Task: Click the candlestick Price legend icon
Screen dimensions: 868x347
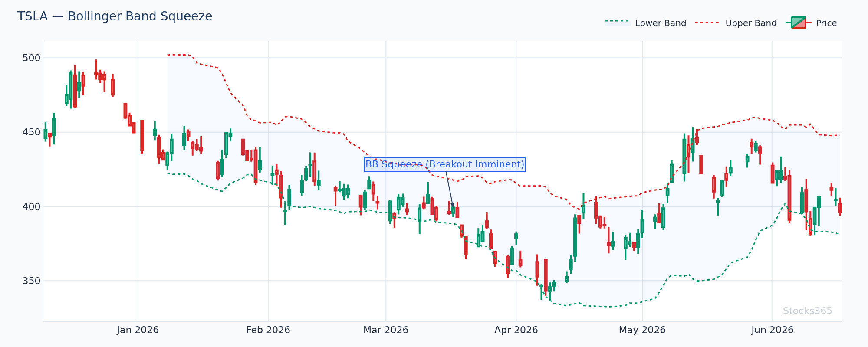Action: pos(798,23)
